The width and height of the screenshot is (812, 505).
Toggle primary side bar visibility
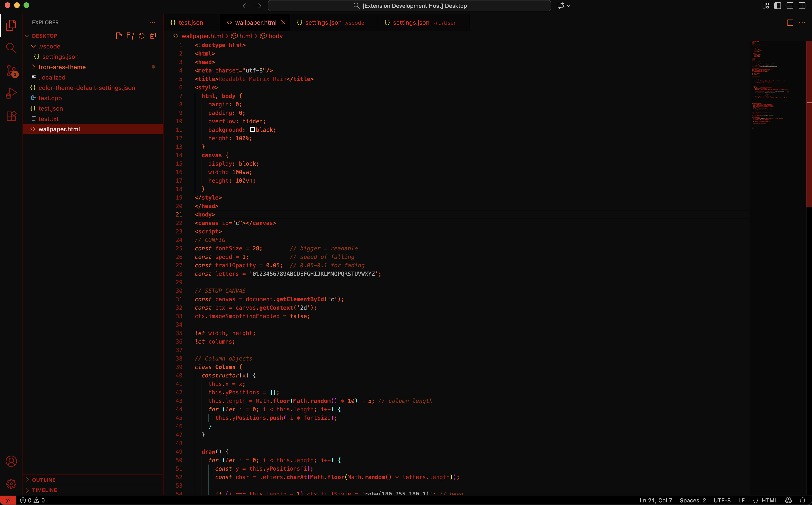[x=778, y=6]
